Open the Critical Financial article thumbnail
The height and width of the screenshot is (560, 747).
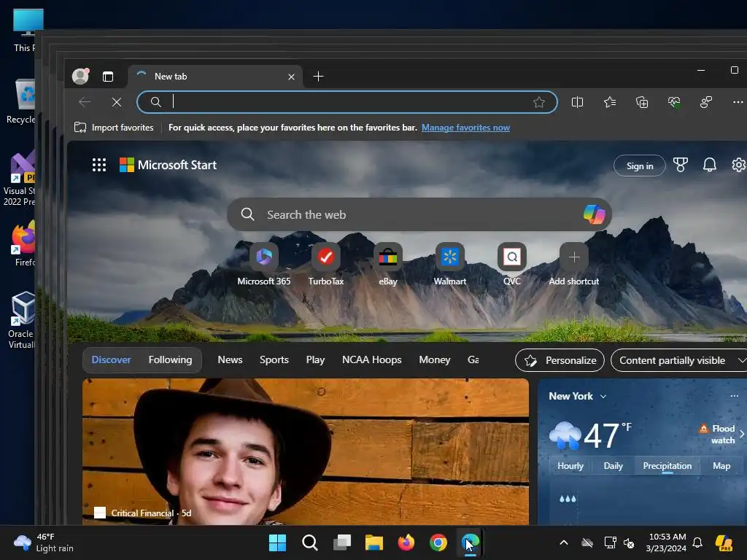[306, 451]
